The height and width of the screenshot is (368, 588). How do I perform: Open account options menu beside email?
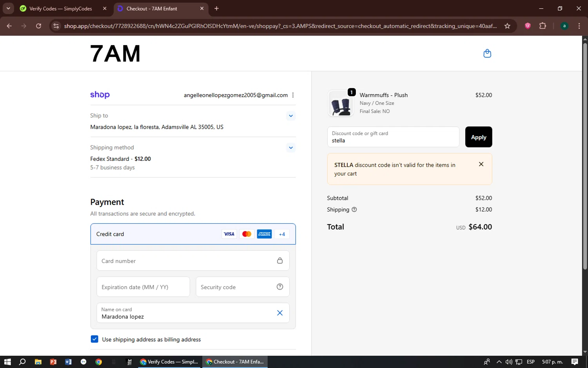pyautogui.click(x=293, y=95)
